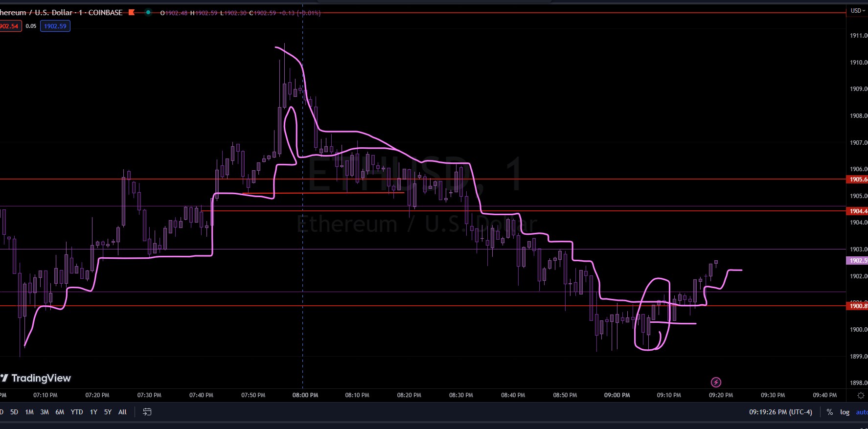This screenshot has height=429, width=868.
Task: Select the 3M date range
Action: coord(45,412)
